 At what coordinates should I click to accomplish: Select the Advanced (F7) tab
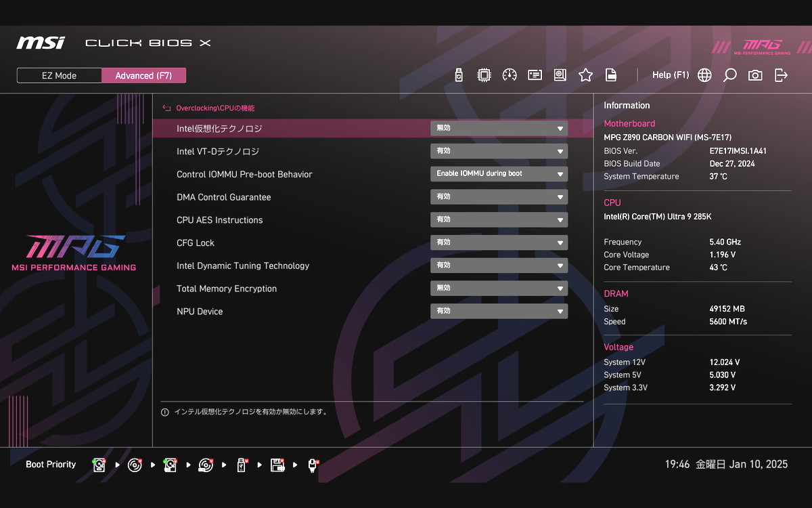point(143,75)
